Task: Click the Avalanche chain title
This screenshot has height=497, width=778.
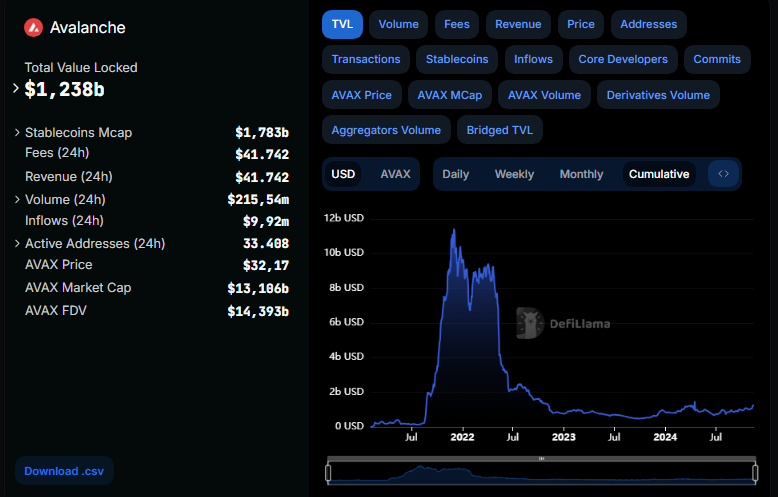Action: (88, 28)
